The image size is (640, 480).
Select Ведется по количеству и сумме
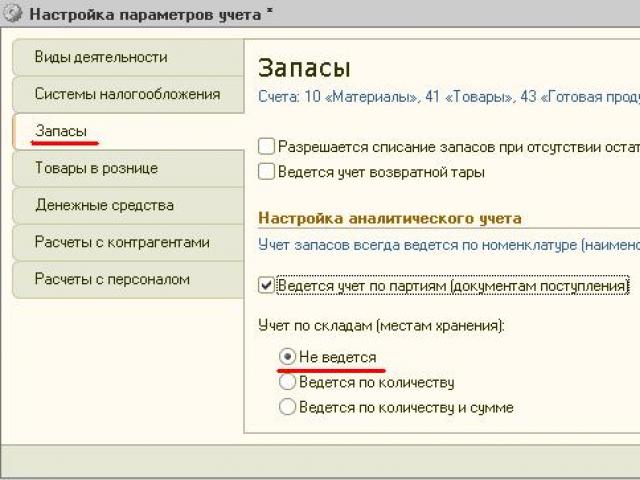click(288, 407)
